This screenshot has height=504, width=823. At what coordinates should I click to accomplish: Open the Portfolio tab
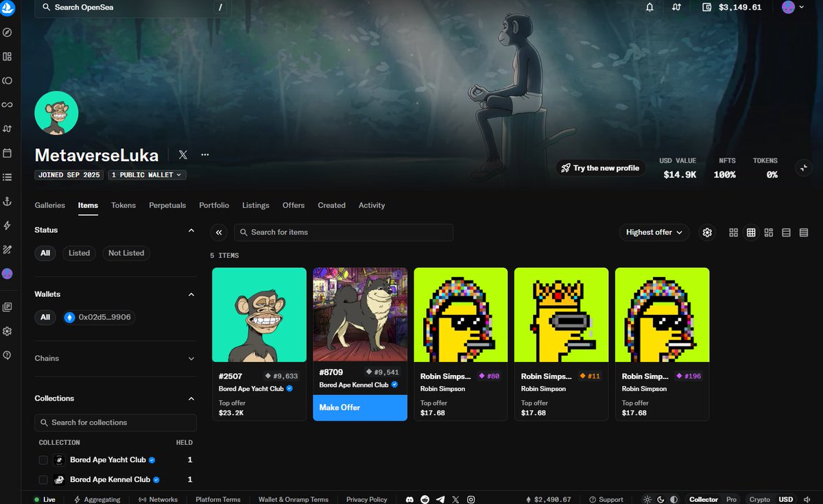(214, 205)
